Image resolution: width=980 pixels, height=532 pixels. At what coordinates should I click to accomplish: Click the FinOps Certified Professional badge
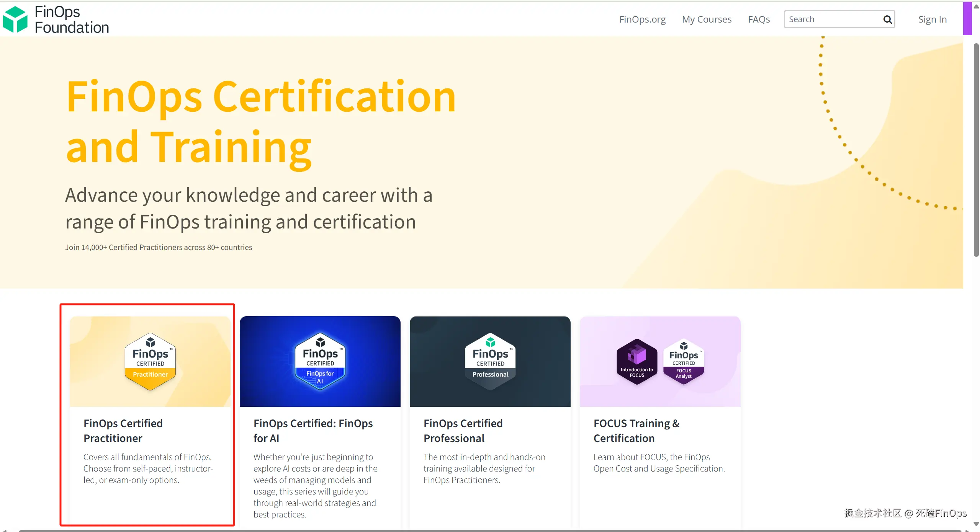[x=490, y=361]
